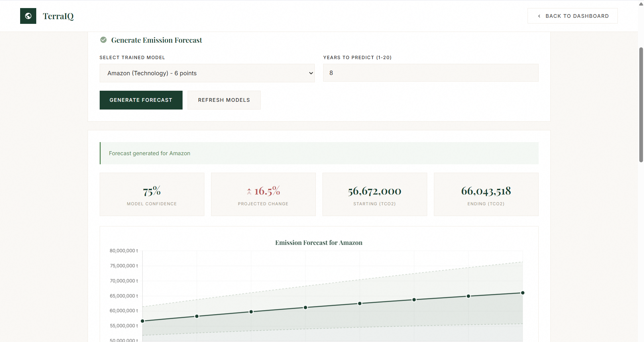Click the 60,000,000 t axis label

pos(124,311)
